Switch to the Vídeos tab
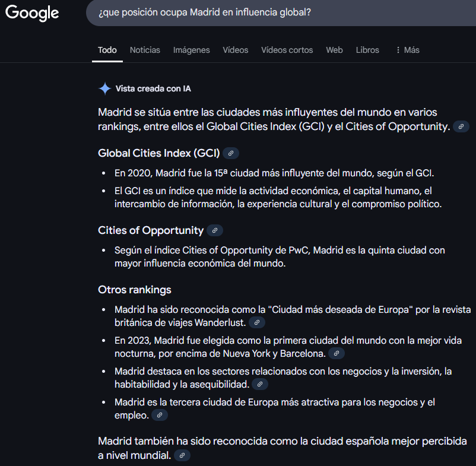 click(x=235, y=50)
